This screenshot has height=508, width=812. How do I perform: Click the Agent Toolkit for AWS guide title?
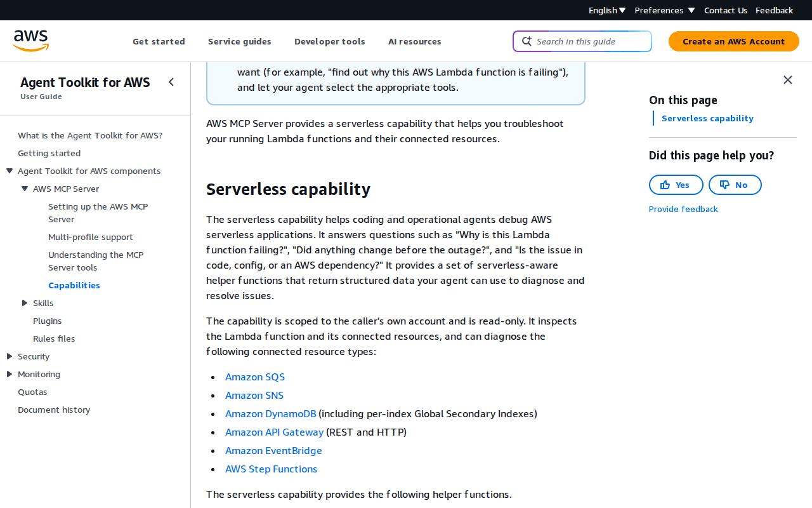tap(85, 82)
